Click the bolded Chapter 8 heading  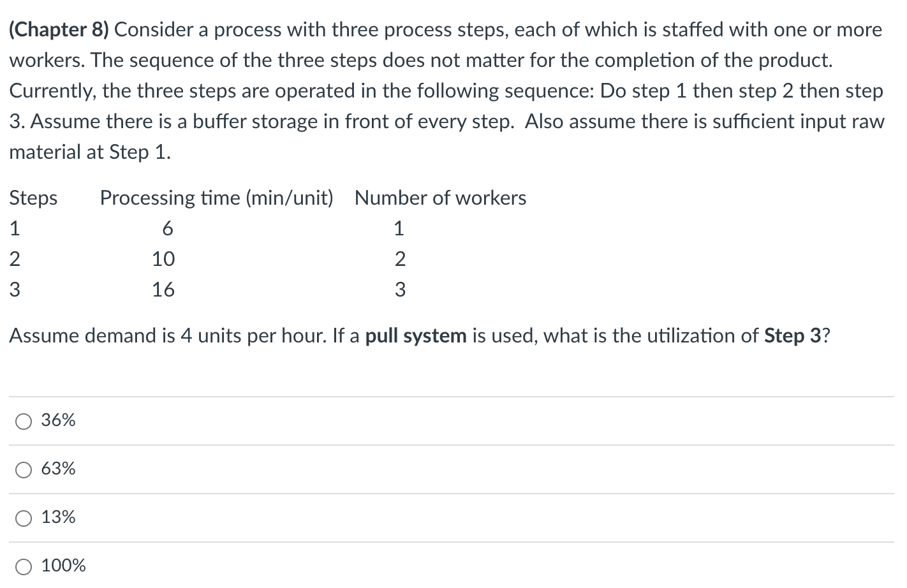[59, 29]
